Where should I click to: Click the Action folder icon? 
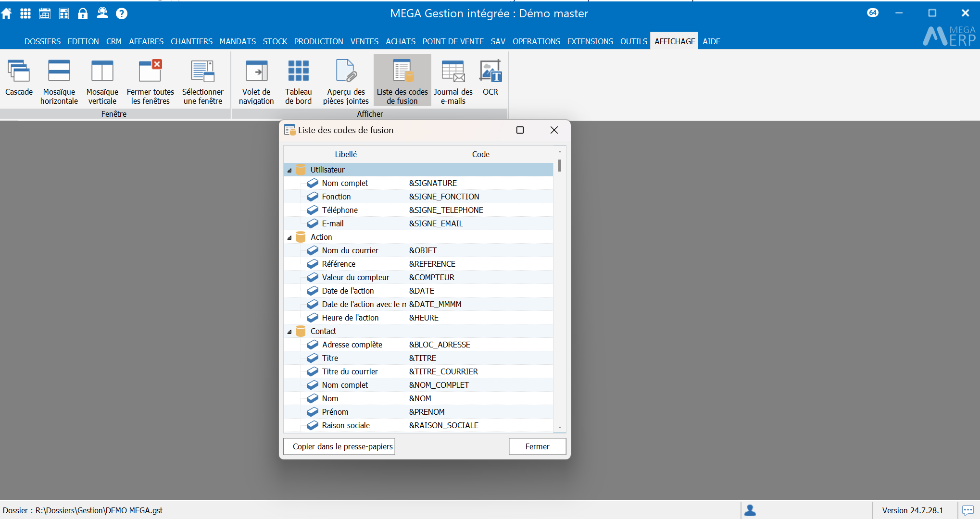coord(301,237)
